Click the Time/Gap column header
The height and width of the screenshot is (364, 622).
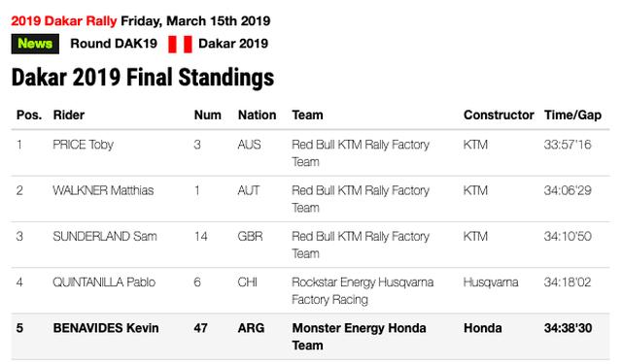coord(572,115)
